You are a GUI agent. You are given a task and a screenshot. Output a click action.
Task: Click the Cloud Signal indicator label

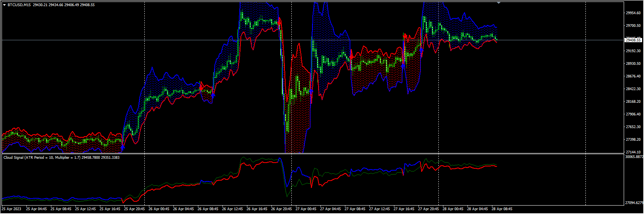tap(61, 157)
